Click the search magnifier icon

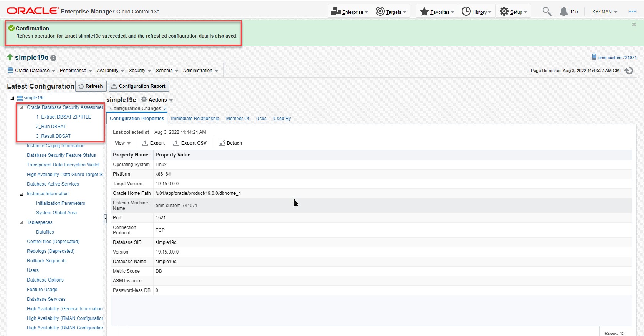547,12
